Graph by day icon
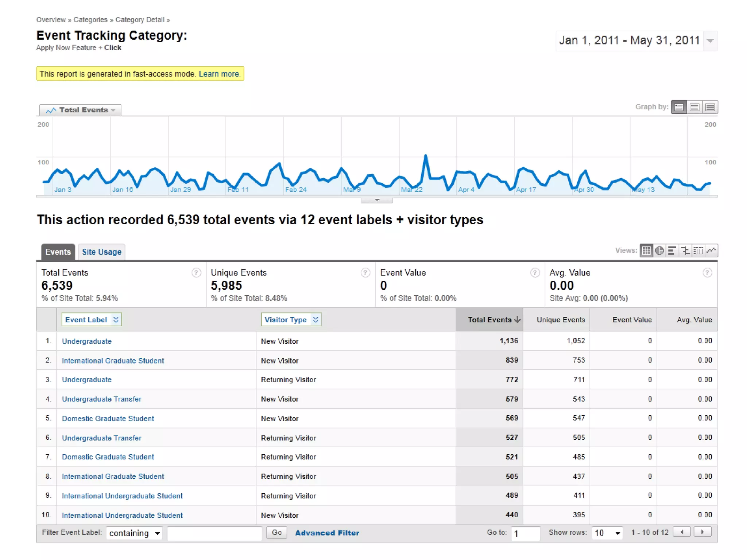 click(x=679, y=107)
